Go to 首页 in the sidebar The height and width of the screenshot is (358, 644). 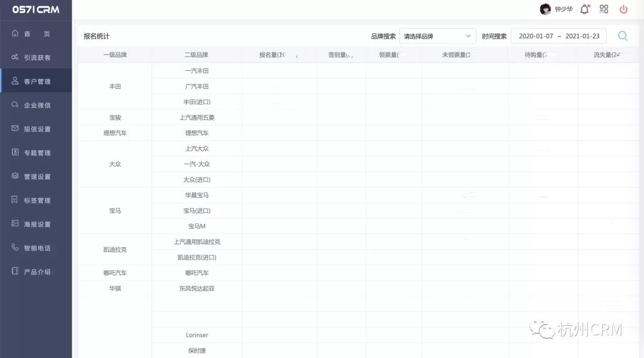point(36,33)
